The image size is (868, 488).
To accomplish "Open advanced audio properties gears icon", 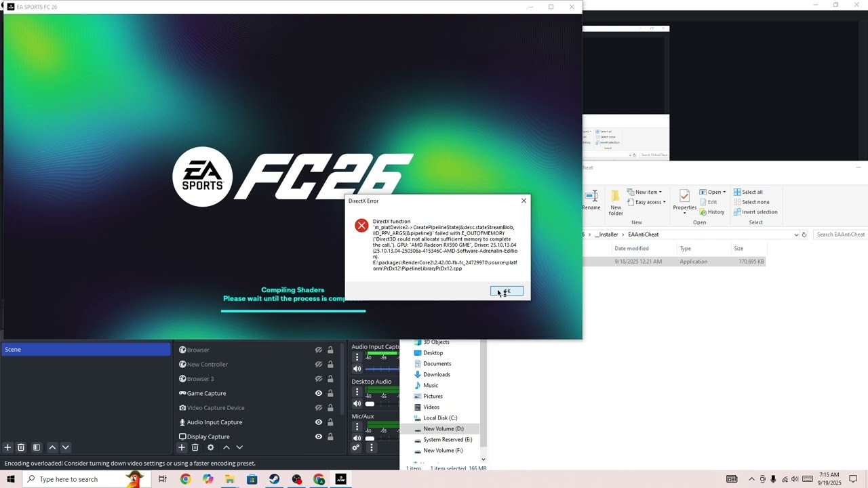I will [356, 447].
